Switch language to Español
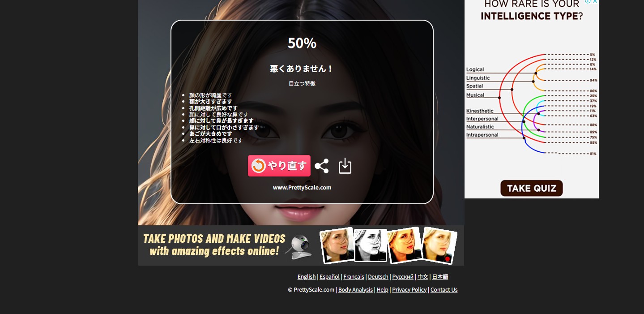 [329, 277]
